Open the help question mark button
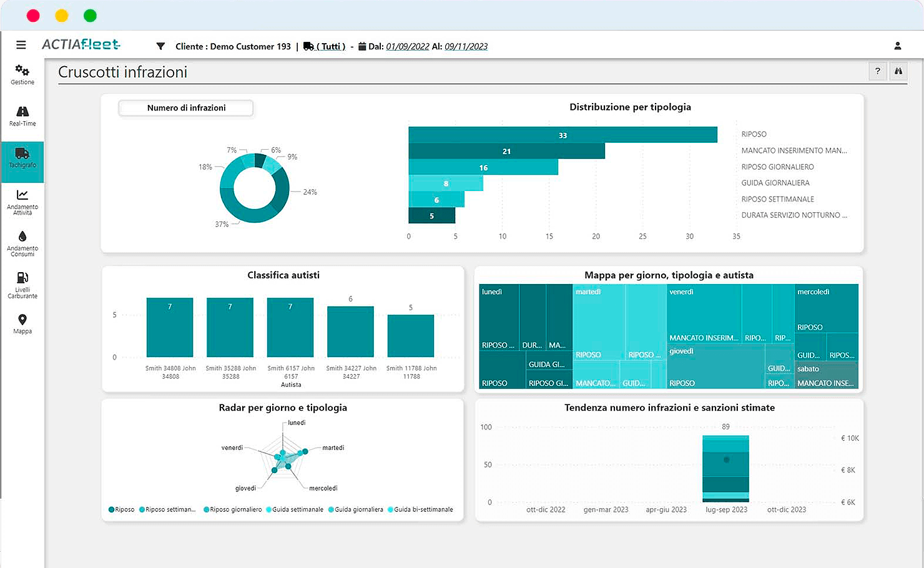Viewport: 924px width, 568px height. [877, 71]
